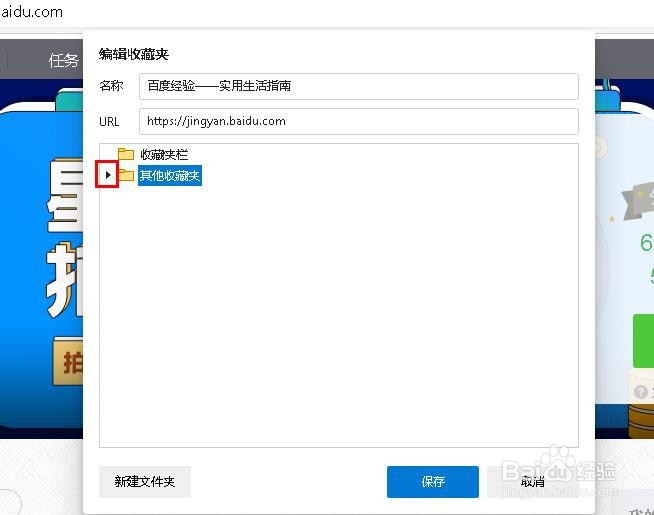This screenshot has width=654, height=515.
Task: Click the 其他收藏夹 folder icon
Action: pos(126,175)
